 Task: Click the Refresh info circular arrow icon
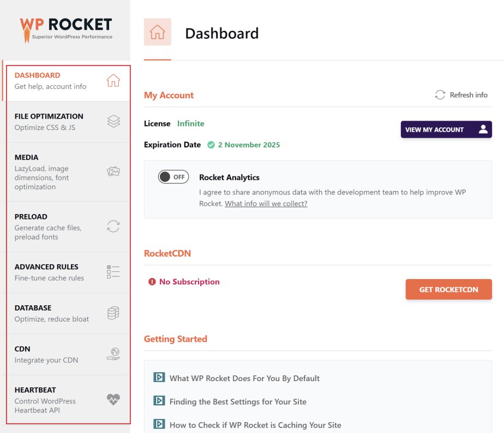pyautogui.click(x=440, y=94)
